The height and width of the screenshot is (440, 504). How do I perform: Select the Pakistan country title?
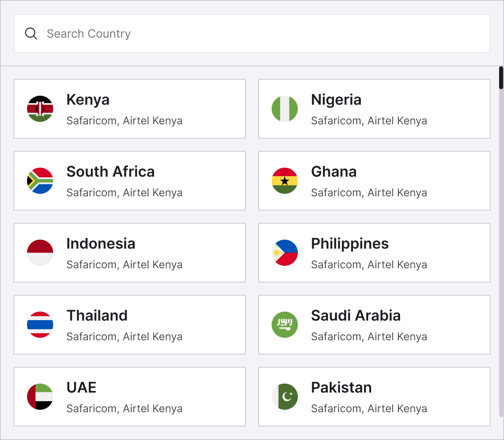click(x=341, y=388)
